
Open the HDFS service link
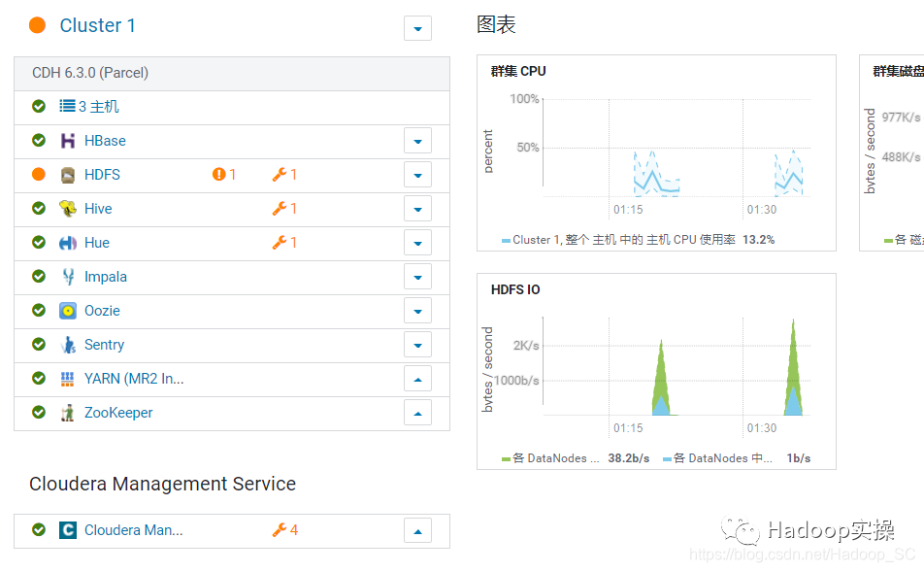pyautogui.click(x=102, y=175)
